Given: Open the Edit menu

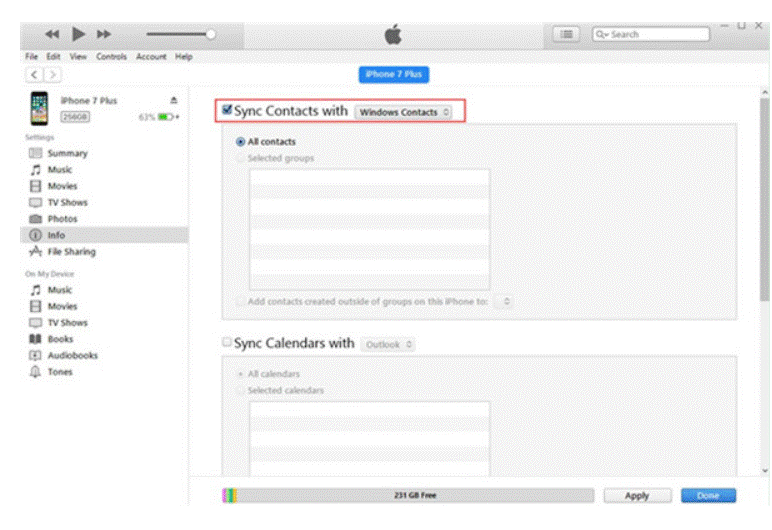Looking at the screenshot, I should 53,57.
